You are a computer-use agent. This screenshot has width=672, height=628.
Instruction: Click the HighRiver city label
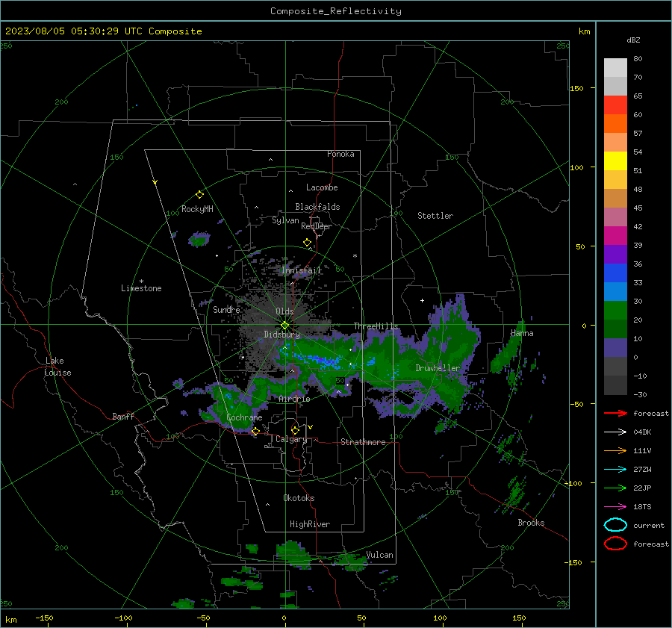(x=310, y=524)
